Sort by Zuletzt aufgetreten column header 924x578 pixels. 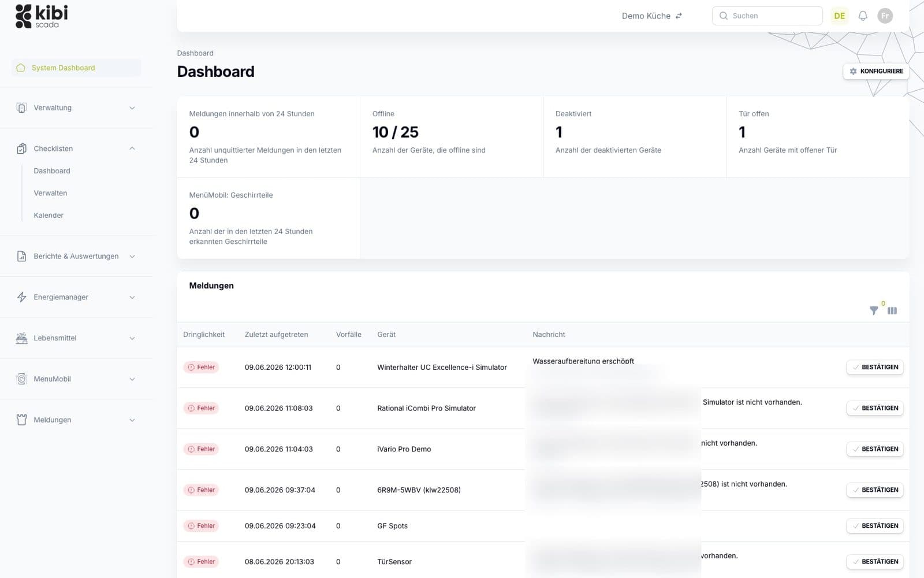(276, 335)
